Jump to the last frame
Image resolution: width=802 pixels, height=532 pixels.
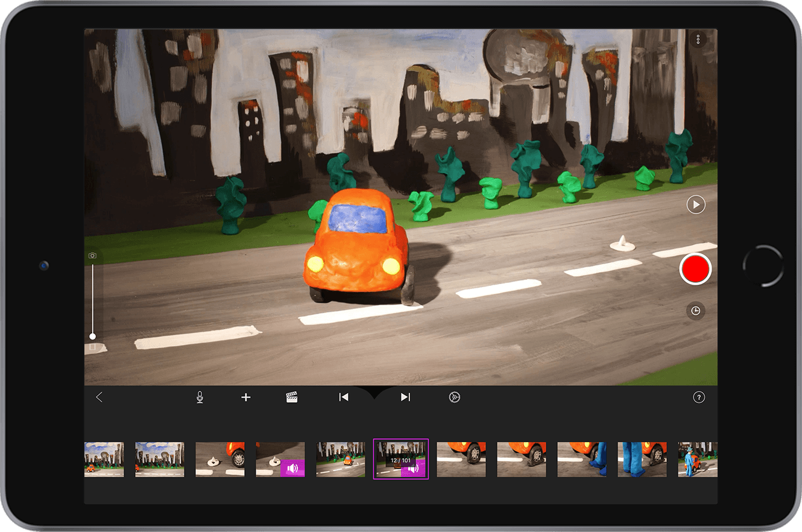click(405, 397)
